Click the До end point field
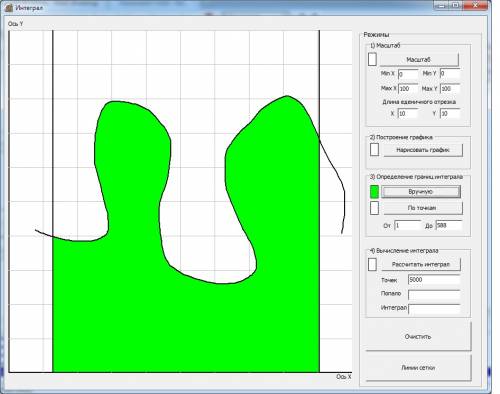Screen dimensions: 500x394 click(449, 225)
